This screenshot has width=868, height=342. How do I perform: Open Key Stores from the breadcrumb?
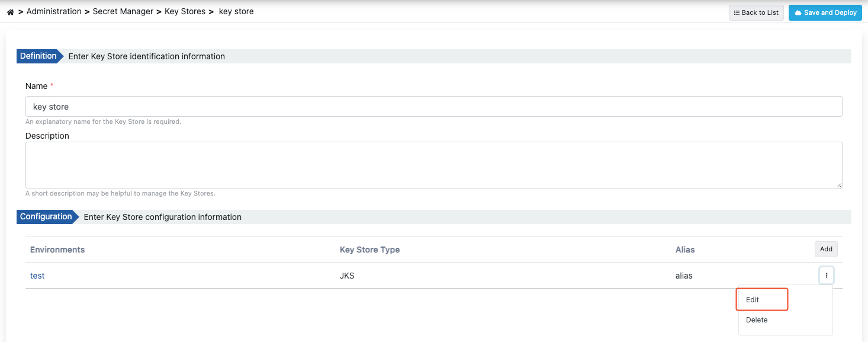185,11
